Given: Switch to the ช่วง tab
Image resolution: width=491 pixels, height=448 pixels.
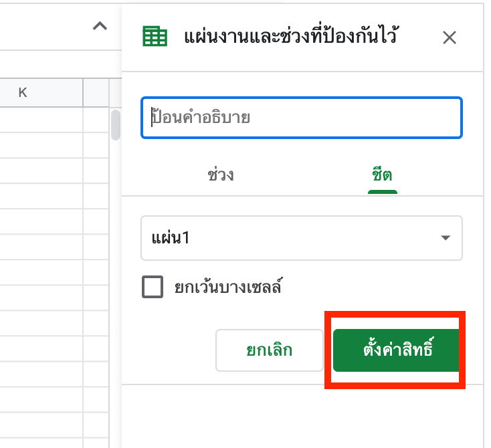Looking at the screenshot, I should point(221,176).
